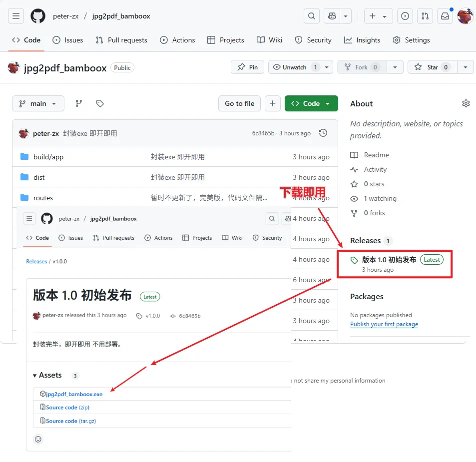Pin this repository with the Pin button
The image size is (476, 462).
click(x=247, y=67)
